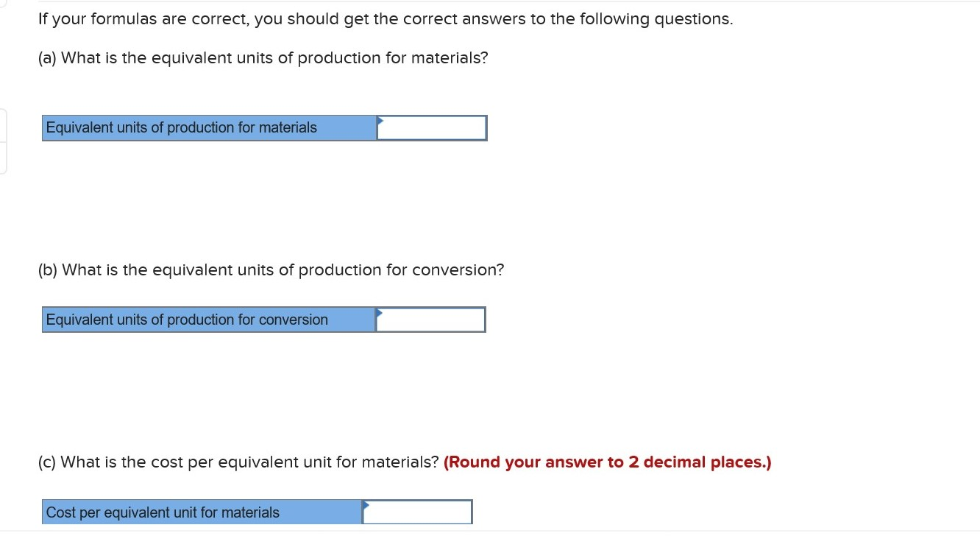This screenshot has width=980, height=536.
Task: Click question (b) about equivalent units for conversion
Action: pyautogui.click(x=271, y=269)
